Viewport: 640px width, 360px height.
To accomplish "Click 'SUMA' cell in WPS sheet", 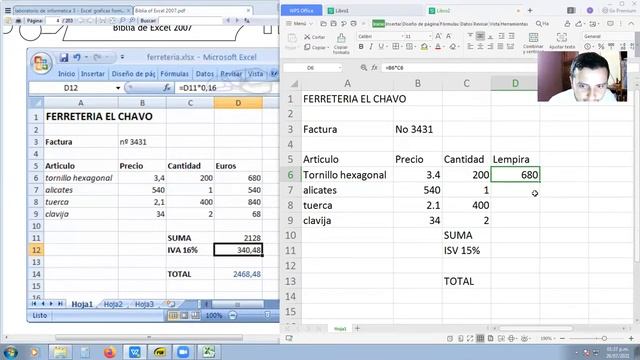I will (x=466, y=236).
